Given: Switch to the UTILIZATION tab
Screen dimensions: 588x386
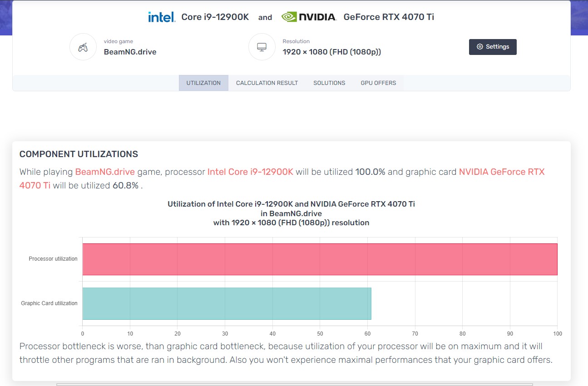Looking at the screenshot, I should pyautogui.click(x=203, y=83).
